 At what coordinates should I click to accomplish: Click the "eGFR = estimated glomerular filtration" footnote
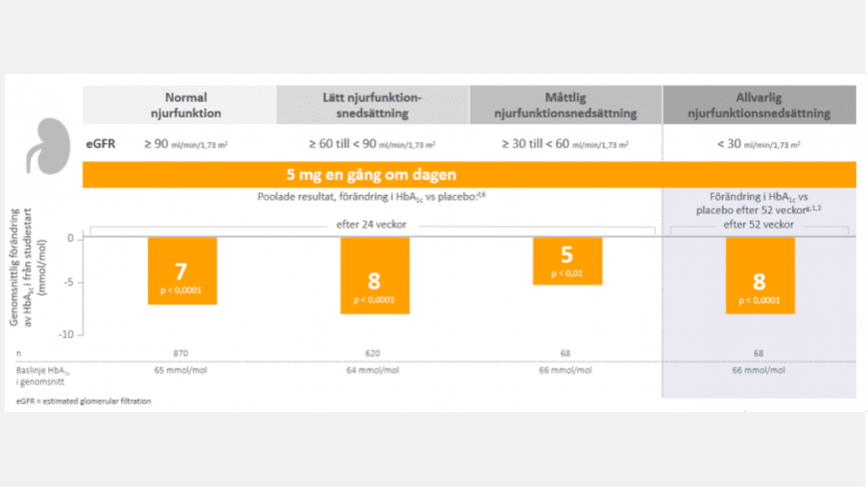tap(83, 400)
